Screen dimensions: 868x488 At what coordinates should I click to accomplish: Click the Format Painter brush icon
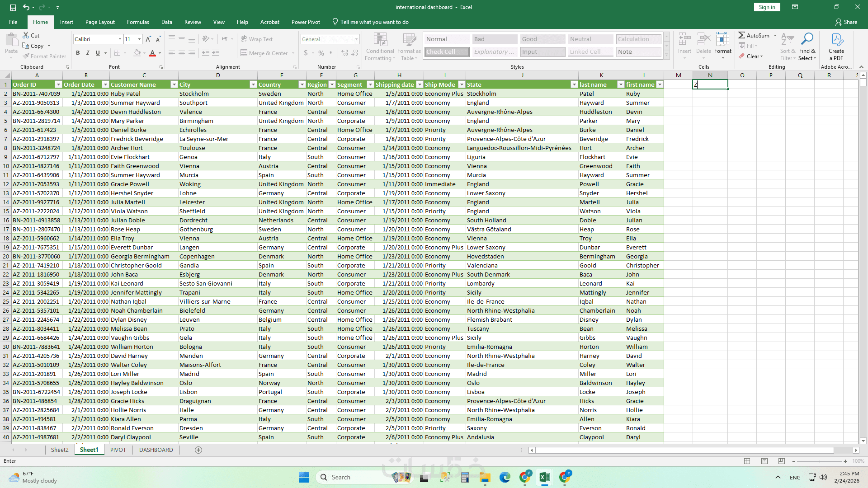(27, 56)
